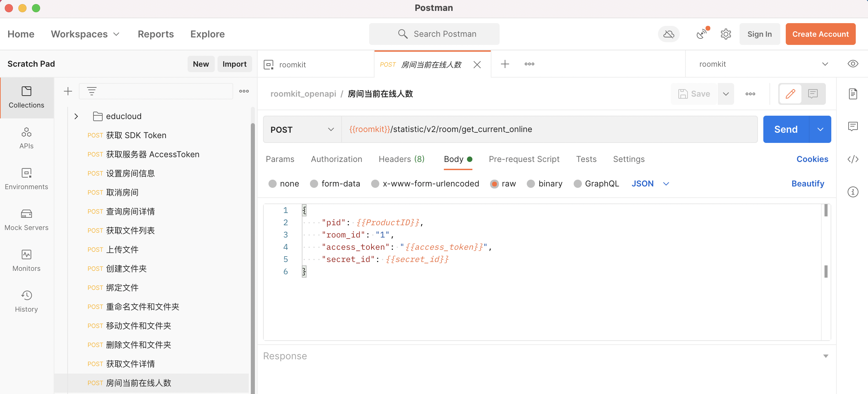Click the Send button
The height and width of the screenshot is (394, 868).
786,129
